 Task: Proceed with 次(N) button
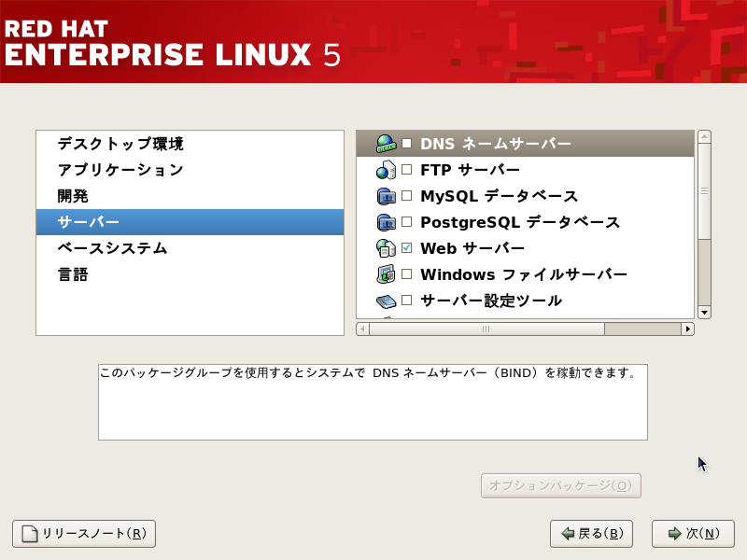(x=693, y=533)
